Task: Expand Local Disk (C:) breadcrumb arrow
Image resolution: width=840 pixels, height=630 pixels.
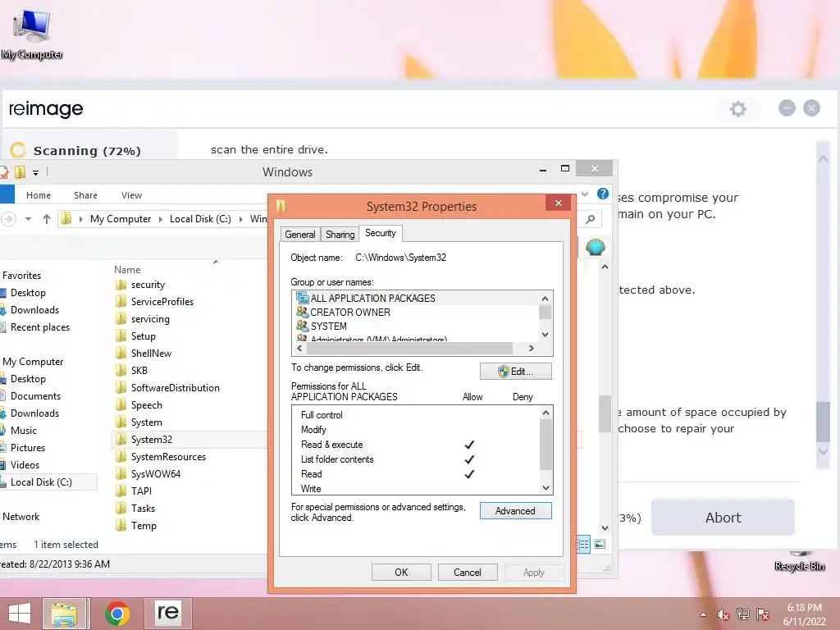Action: point(241,218)
